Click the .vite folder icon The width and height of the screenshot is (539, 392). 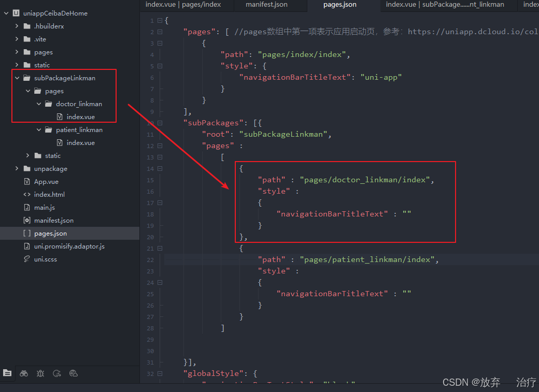(x=27, y=39)
